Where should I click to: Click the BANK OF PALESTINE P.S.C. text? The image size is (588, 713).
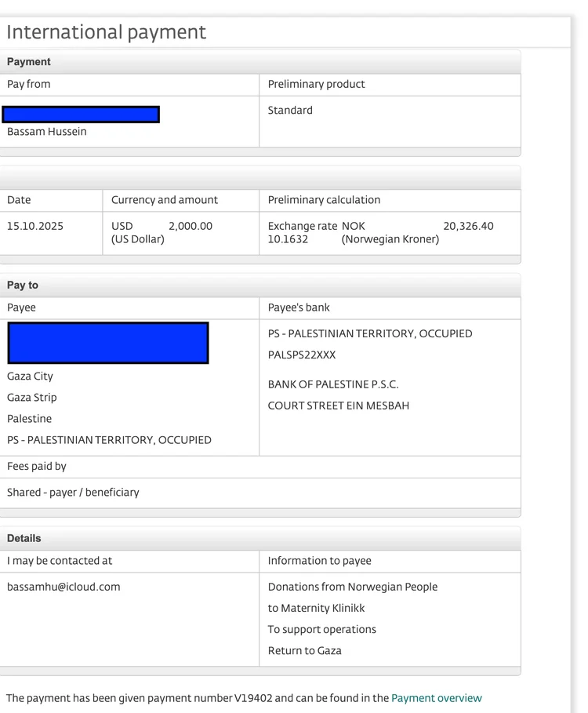(333, 384)
